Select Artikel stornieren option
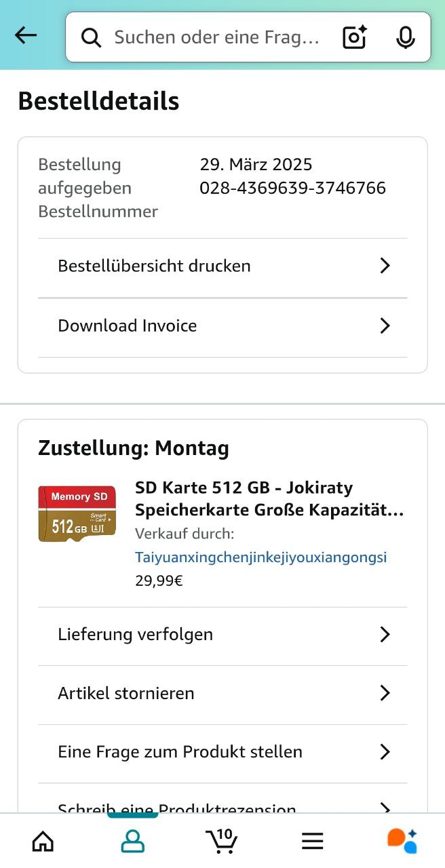The width and height of the screenshot is (445, 868). click(x=126, y=693)
